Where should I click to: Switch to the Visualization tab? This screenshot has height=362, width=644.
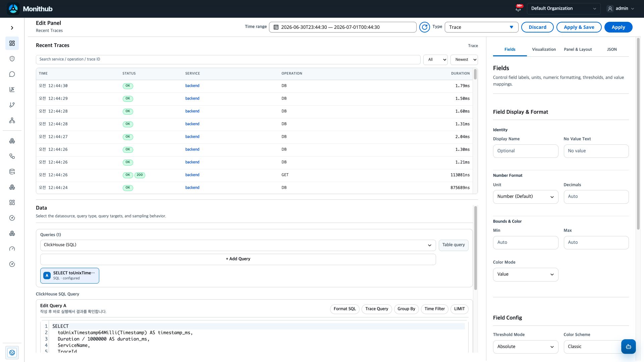point(544,49)
